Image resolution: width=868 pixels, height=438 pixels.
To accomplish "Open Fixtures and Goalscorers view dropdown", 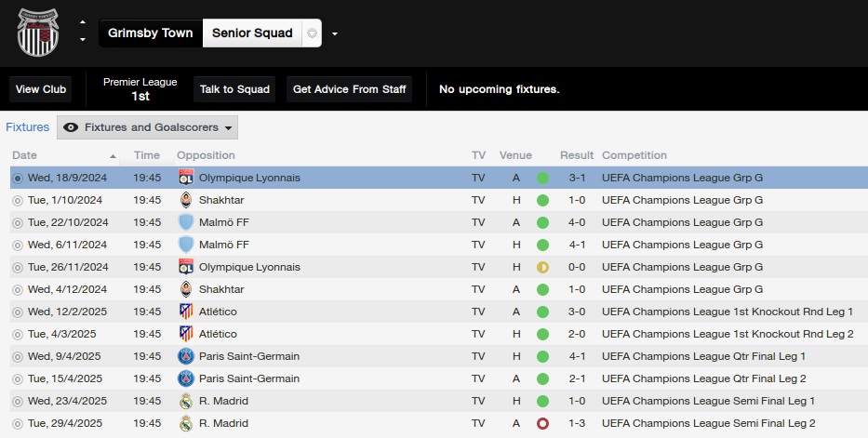I will [x=147, y=127].
